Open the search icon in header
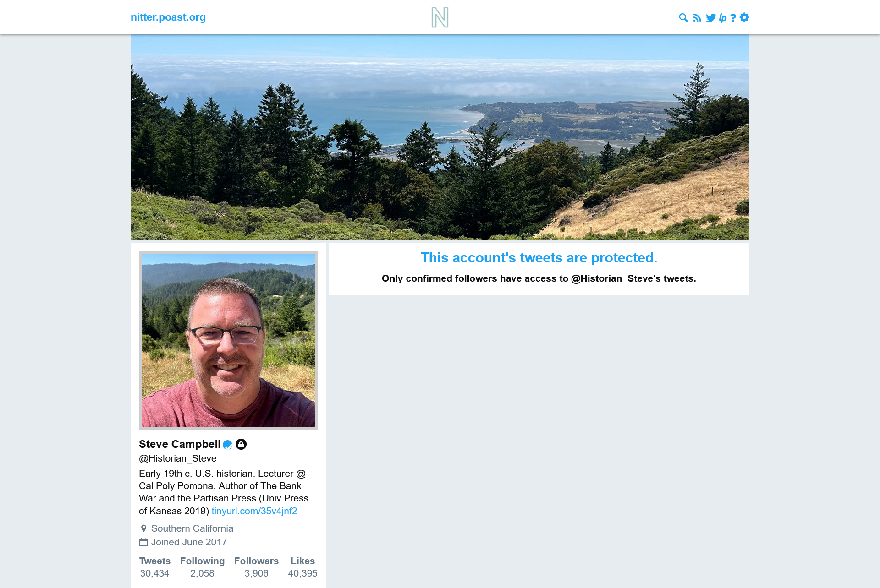880x588 pixels. pos(683,17)
